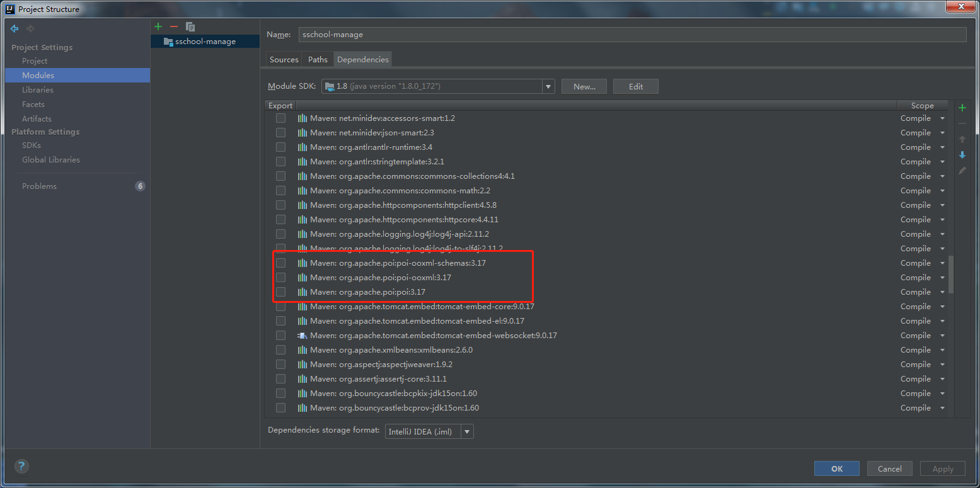This screenshot has width=980, height=488.
Task: Open Facets in sidebar
Action: point(33,105)
